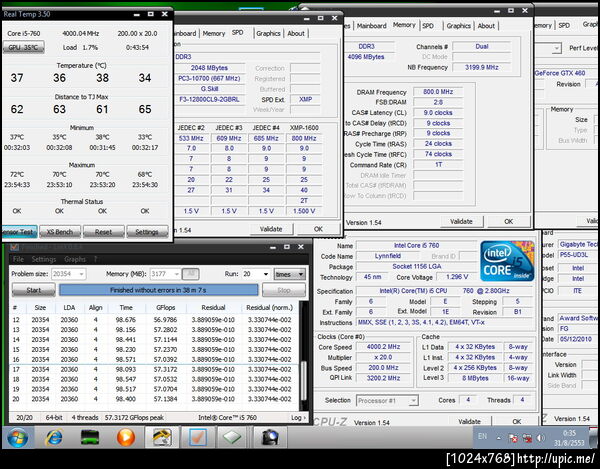This screenshot has height=469, width=600.
Task: Open About tab in SPD CPU-Z window
Action: point(296,33)
